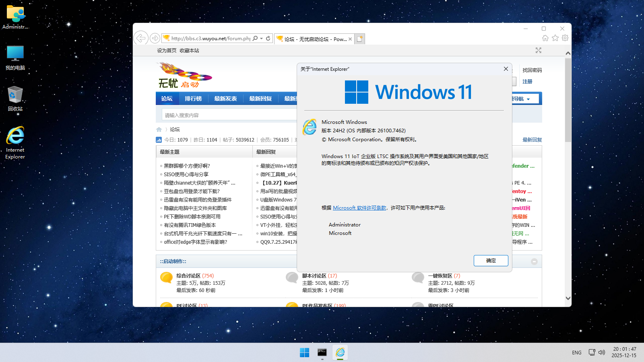Select the 回收站 desktop icon
This screenshot has height=362, width=644.
(x=15, y=99)
